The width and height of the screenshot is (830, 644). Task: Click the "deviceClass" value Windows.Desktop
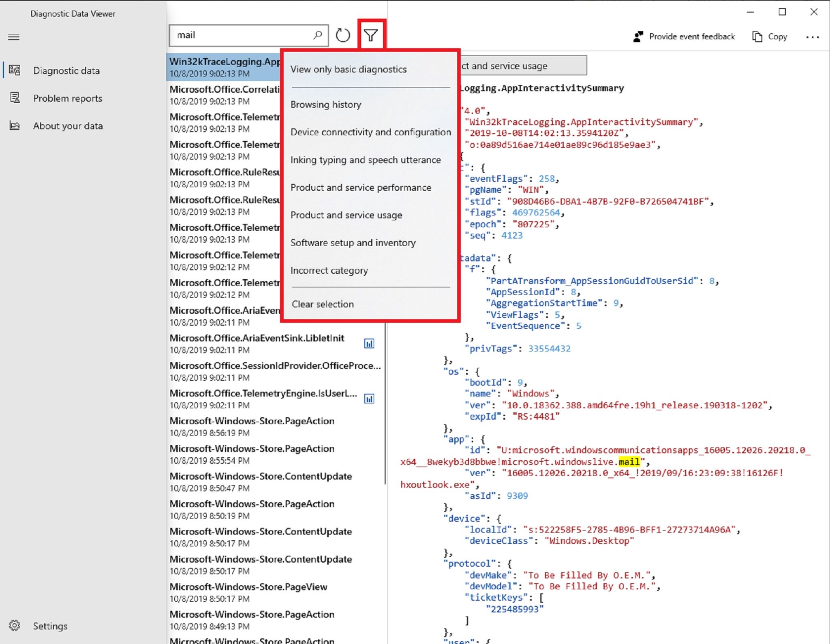click(x=589, y=541)
